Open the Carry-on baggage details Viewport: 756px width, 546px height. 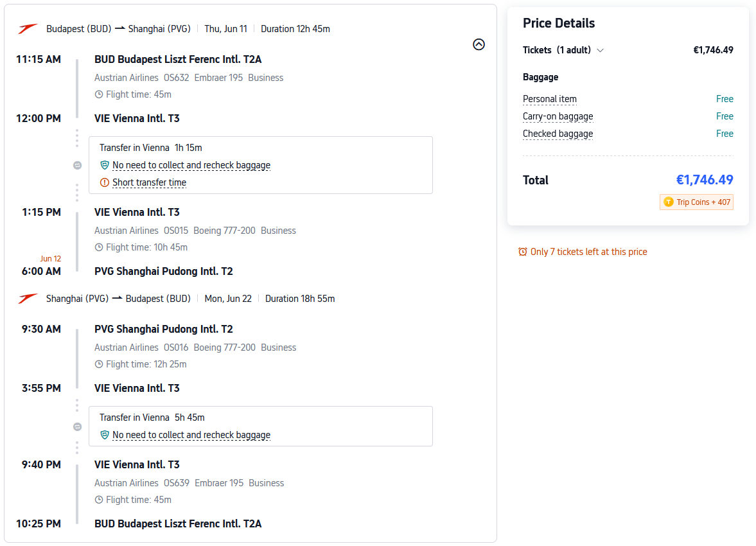coord(558,116)
